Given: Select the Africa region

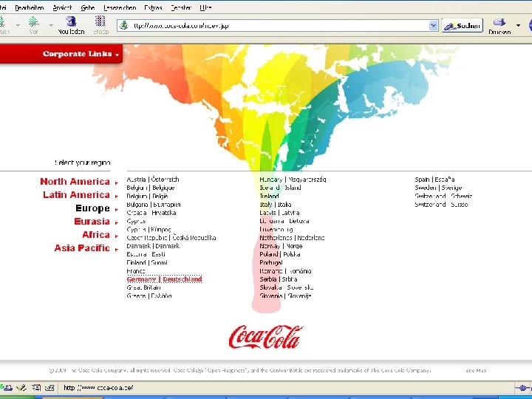Looking at the screenshot, I should pos(96,234).
